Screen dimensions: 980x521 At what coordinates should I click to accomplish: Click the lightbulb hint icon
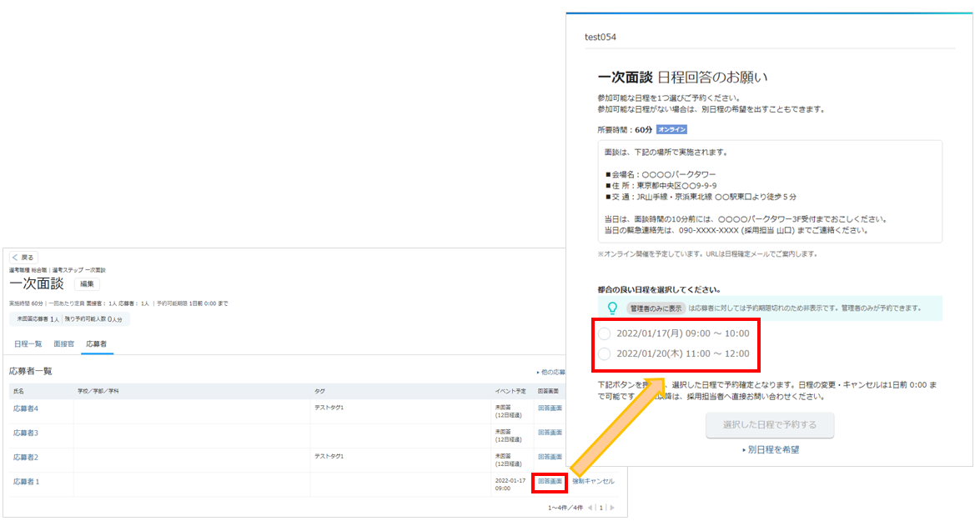click(x=612, y=308)
